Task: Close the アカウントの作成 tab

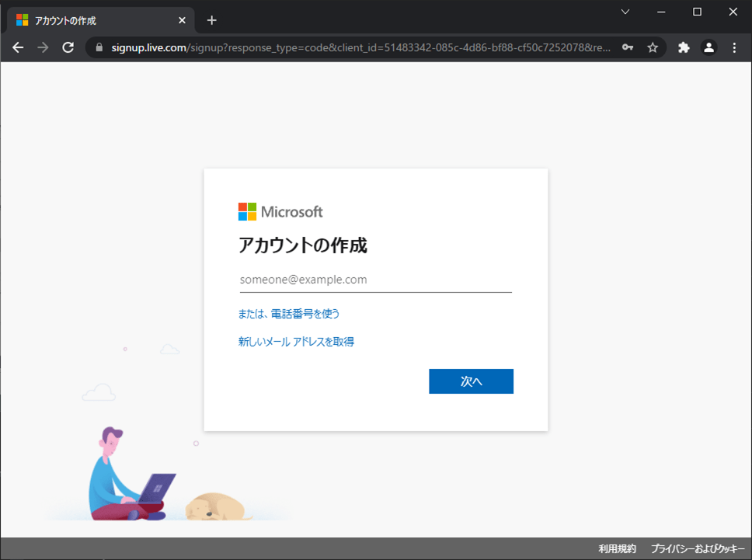Action: (182, 21)
